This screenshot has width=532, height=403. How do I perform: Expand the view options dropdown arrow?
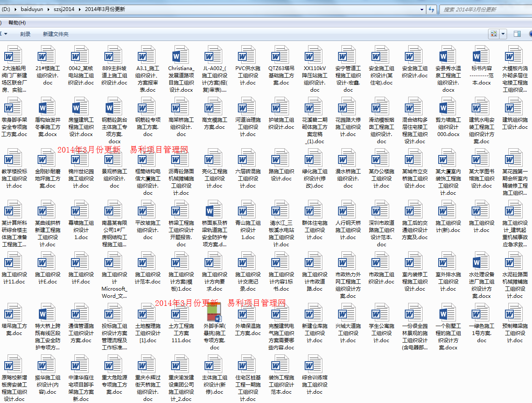pyautogui.click(x=503, y=34)
